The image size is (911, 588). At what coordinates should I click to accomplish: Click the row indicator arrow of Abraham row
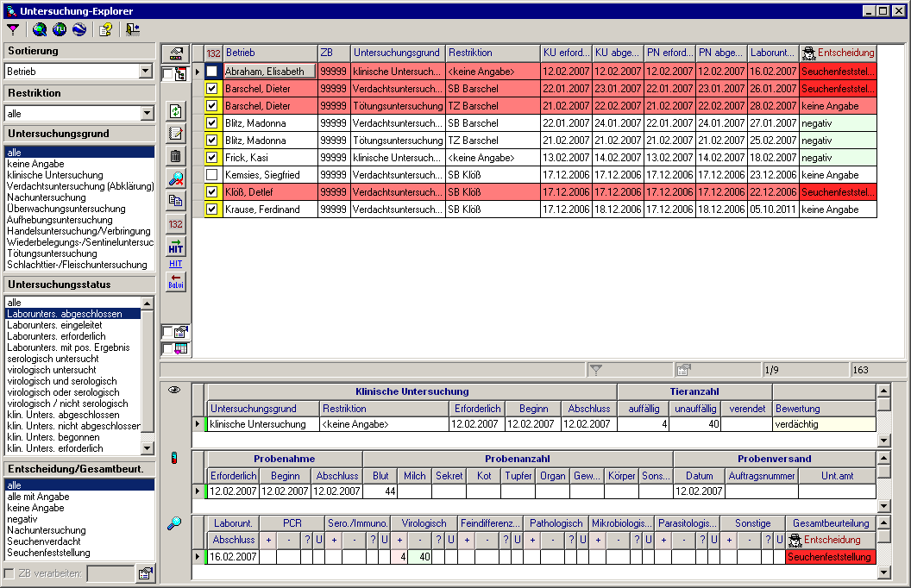(198, 72)
